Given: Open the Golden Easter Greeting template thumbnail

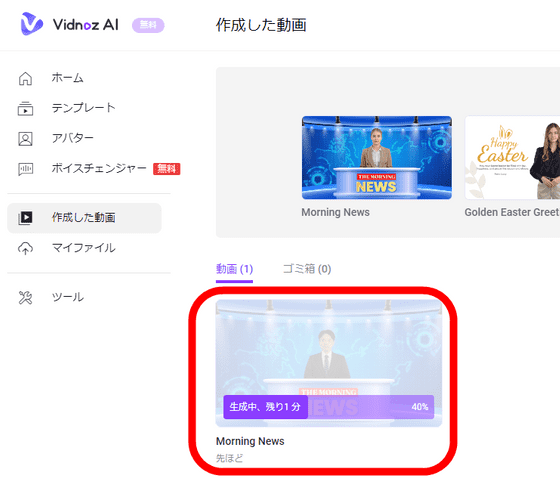Looking at the screenshot, I should coord(512,157).
